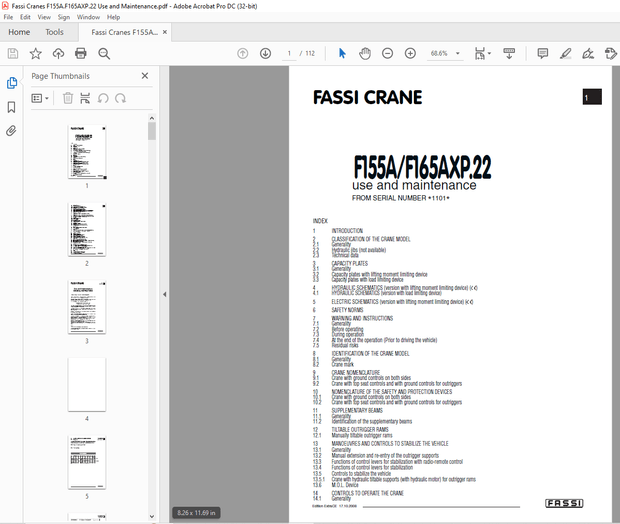Switch to the Home tab
Screen dimensions: 620x524
pos(19,32)
